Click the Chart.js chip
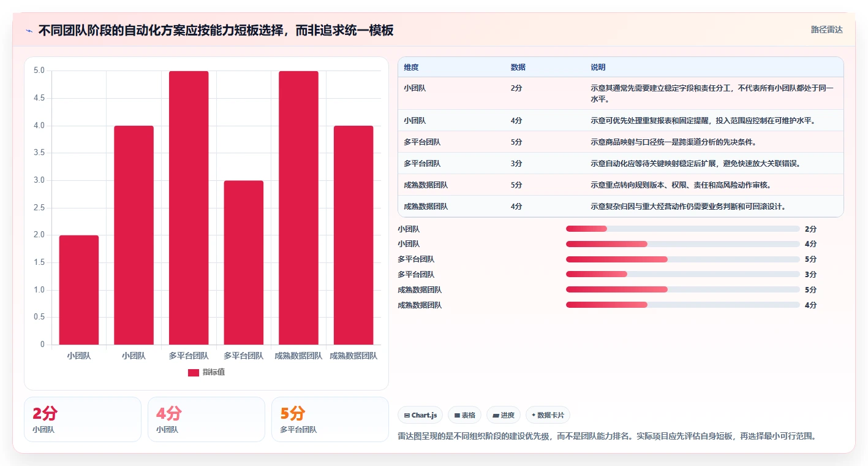This screenshot has width=868, height=466. (421, 415)
